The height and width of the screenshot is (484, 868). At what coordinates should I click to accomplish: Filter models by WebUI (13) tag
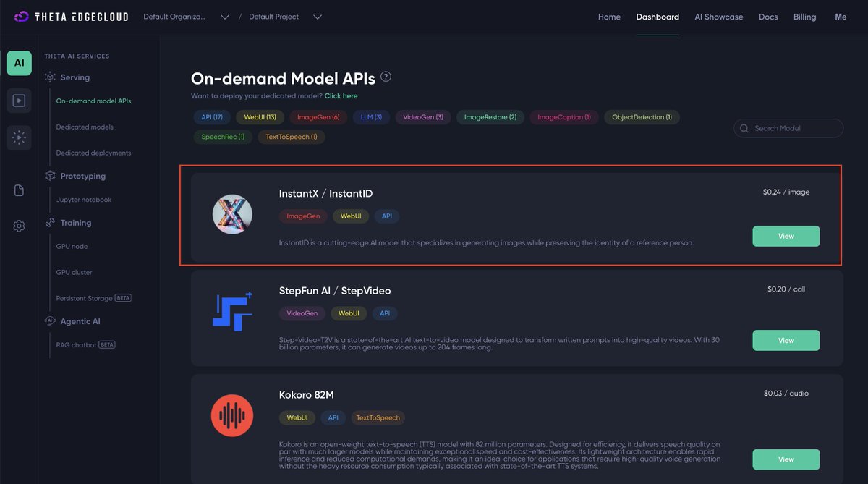[x=260, y=117]
